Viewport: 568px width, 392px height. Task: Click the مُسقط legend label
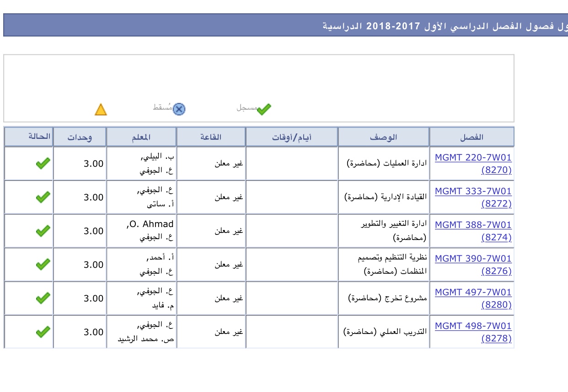click(163, 108)
